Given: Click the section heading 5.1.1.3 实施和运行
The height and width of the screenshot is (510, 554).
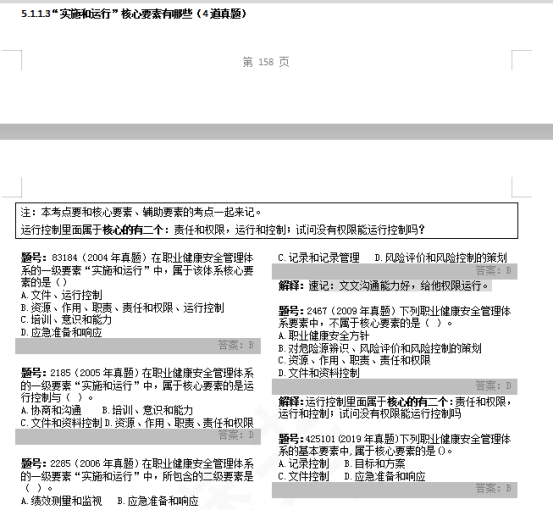Looking at the screenshot, I should 134,14.
